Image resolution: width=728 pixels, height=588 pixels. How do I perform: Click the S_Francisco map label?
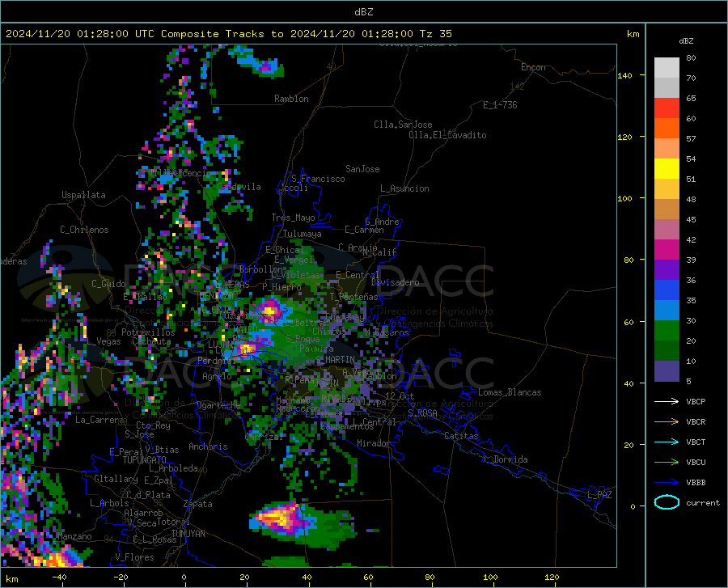[318, 179]
